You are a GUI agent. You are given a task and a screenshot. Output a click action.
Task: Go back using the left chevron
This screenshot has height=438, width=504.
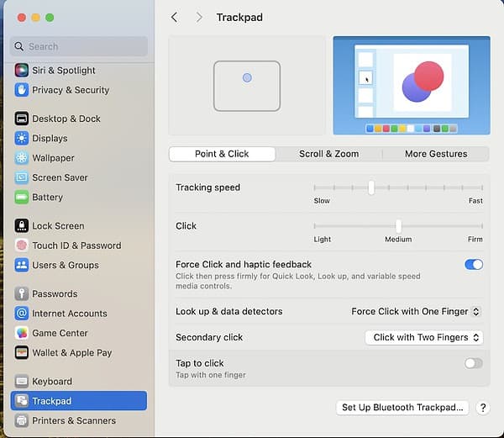(174, 17)
